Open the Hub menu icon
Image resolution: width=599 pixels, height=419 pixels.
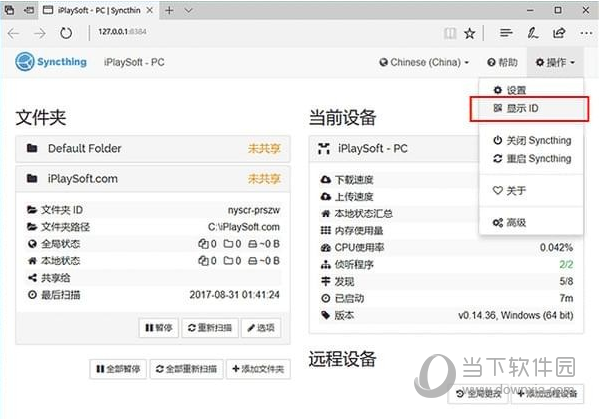(506, 34)
